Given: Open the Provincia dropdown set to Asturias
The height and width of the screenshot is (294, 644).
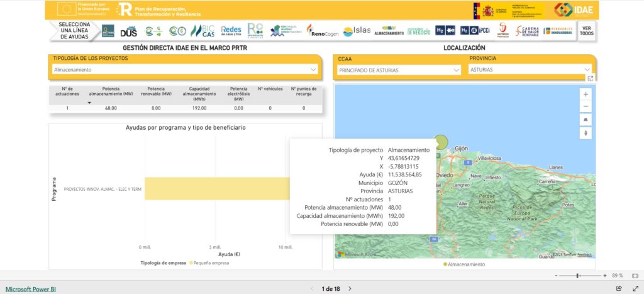Looking at the screenshot, I should pyautogui.click(x=530, y=70).
